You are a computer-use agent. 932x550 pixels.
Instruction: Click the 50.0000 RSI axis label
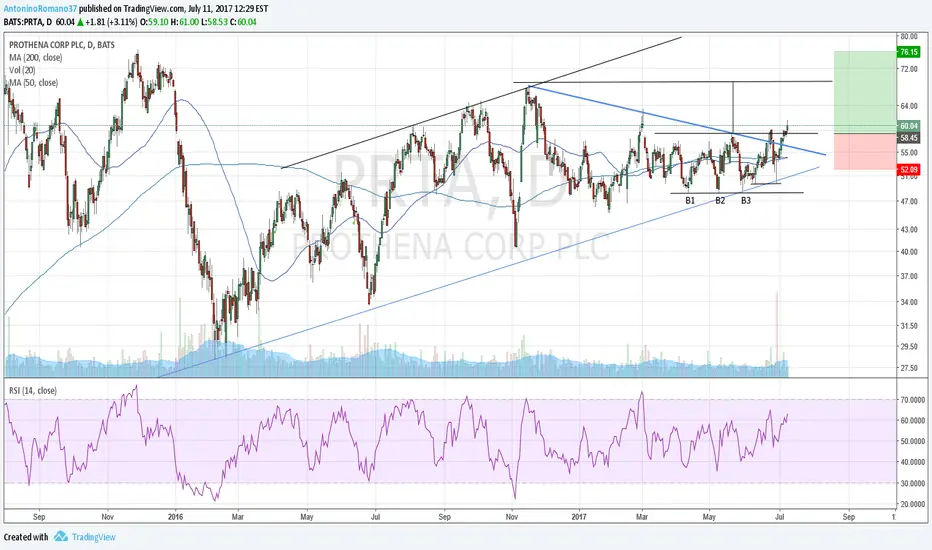pos(912,441)
